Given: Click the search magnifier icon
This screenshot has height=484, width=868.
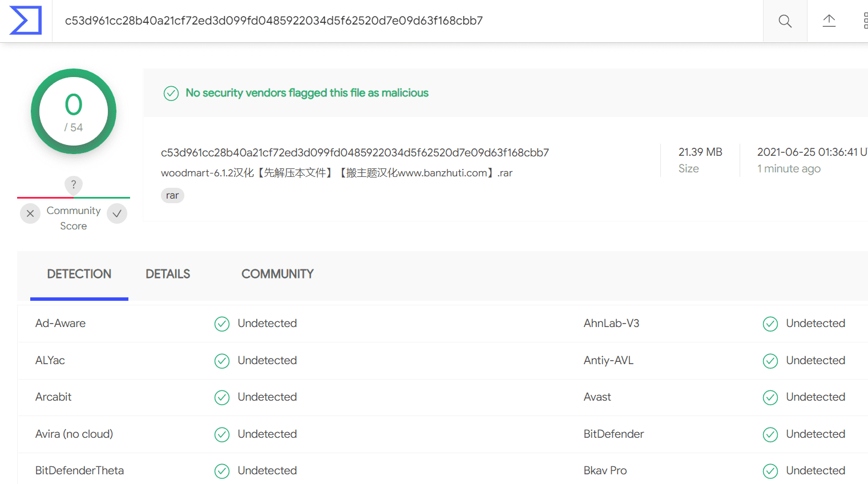Looking at the screenshot, I should (x=785, y=21).
